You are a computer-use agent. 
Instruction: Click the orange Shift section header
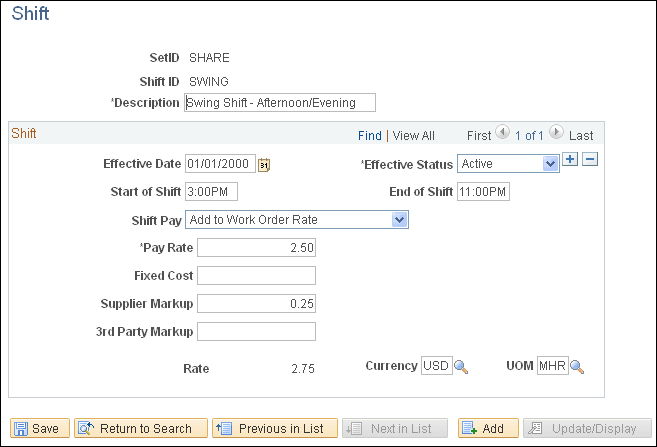tap(23, 133)
